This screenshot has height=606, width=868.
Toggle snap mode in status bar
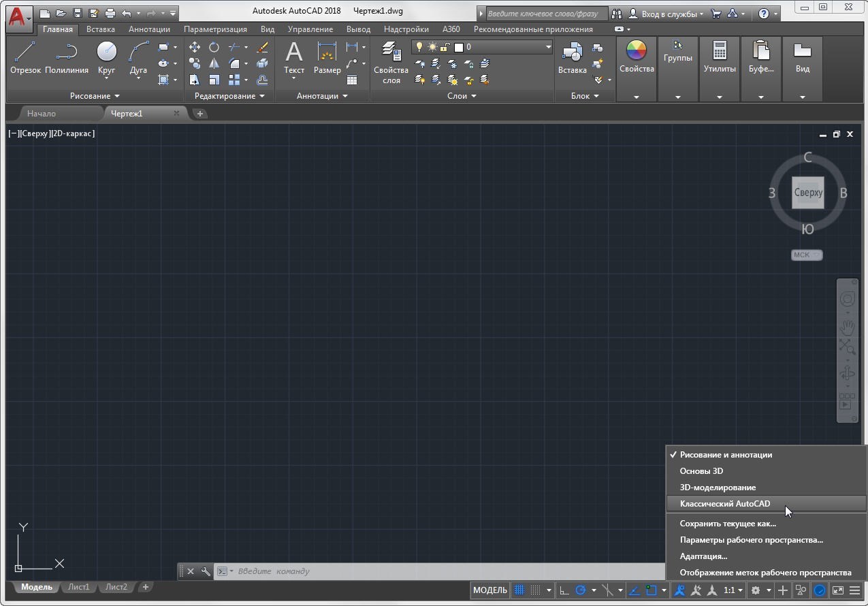pos(536,590)
